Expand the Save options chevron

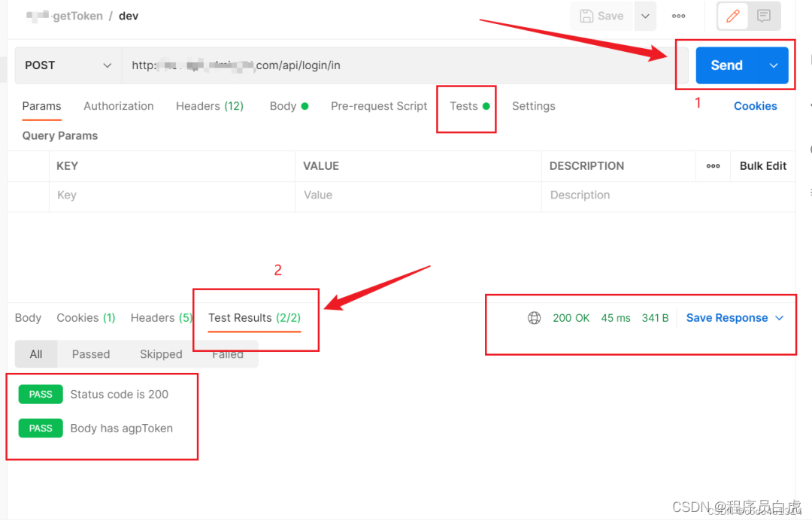click(x=645, y=16)
